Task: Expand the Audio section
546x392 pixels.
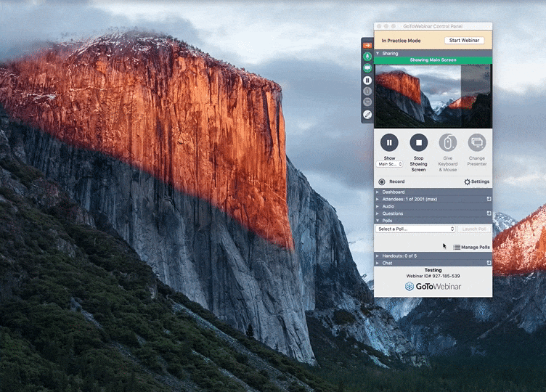Action: click(388, 206)
